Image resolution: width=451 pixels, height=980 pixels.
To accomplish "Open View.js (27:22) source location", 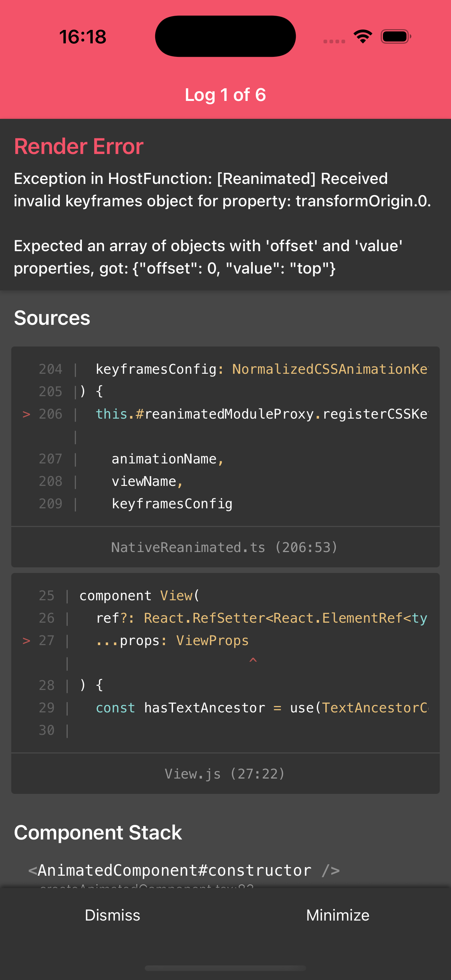I will pos(224,773).
